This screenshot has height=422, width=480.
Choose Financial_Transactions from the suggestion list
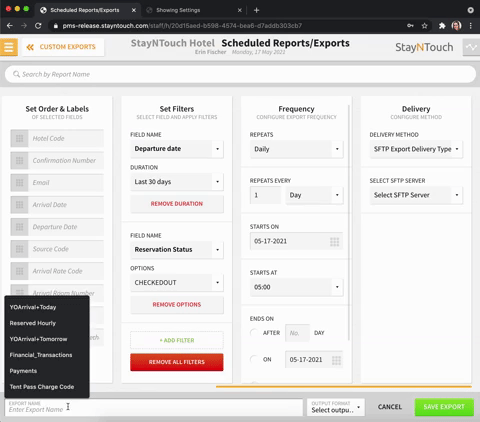tap(47, 355)
